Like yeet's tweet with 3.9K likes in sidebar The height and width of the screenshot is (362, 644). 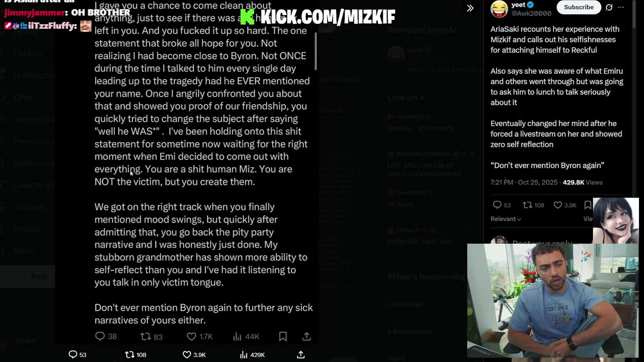(x=557, y=205)
